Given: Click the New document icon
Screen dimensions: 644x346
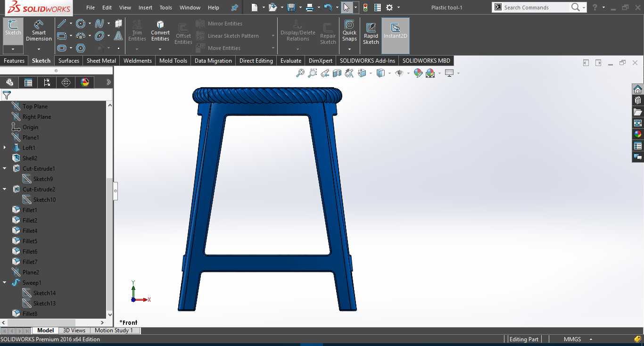Looking at the screenshot, I should pyautogui.click(x=255, y=8).
